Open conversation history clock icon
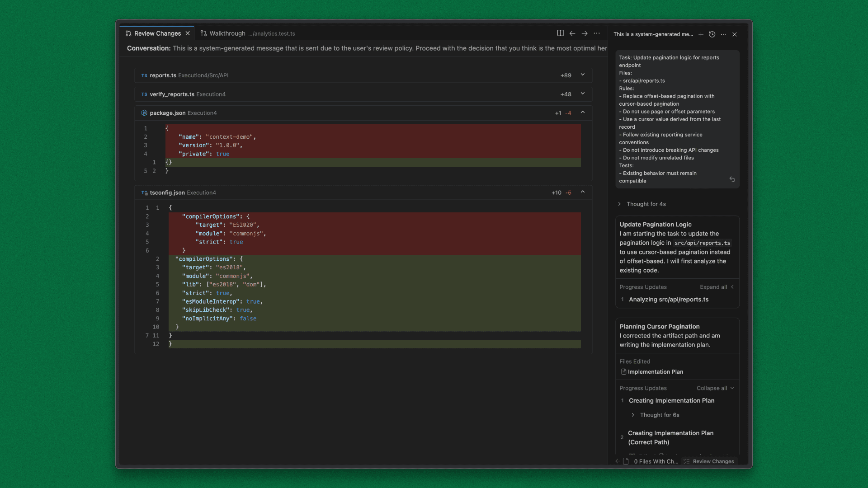868x488 pixels. pyautogui.click(x=712, y=34)
